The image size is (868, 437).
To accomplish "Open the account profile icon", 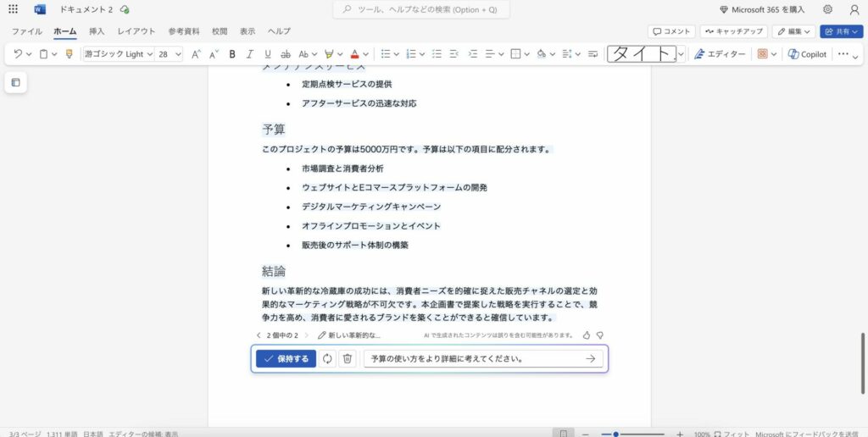I will coord(854,9).
